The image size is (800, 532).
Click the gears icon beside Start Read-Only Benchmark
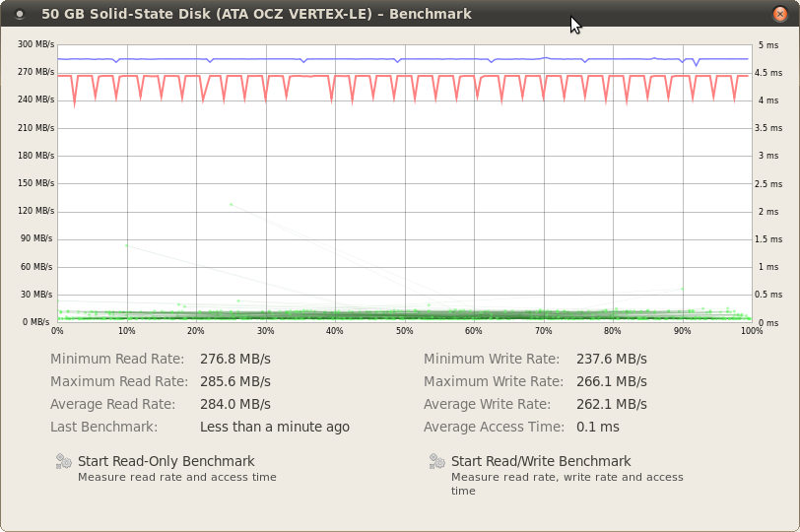point(64,461)
